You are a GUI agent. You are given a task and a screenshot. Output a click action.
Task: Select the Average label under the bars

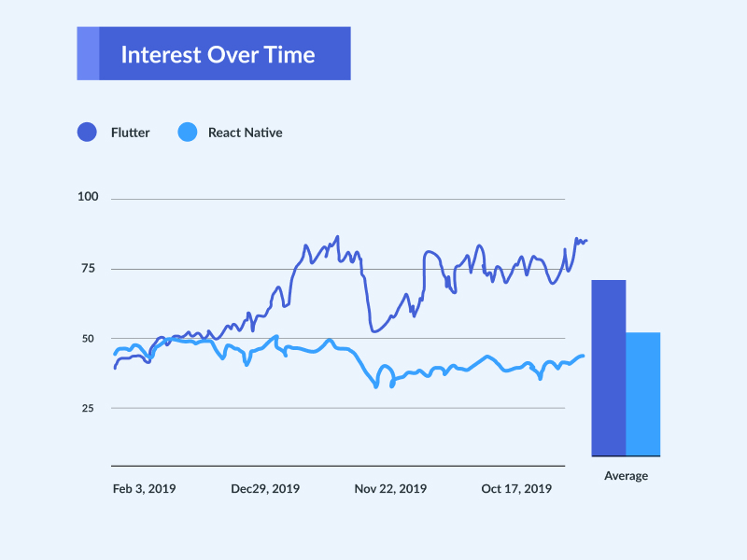click(x=626, y=476)
